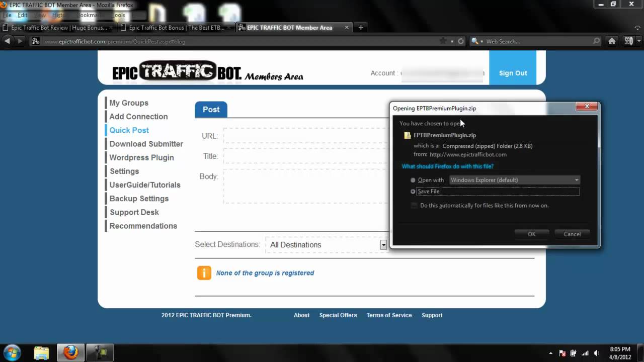The image size is (644, 362).
Task: Close the Epic Traffic Bot Bonus tab
Action: tap(229, 28)
